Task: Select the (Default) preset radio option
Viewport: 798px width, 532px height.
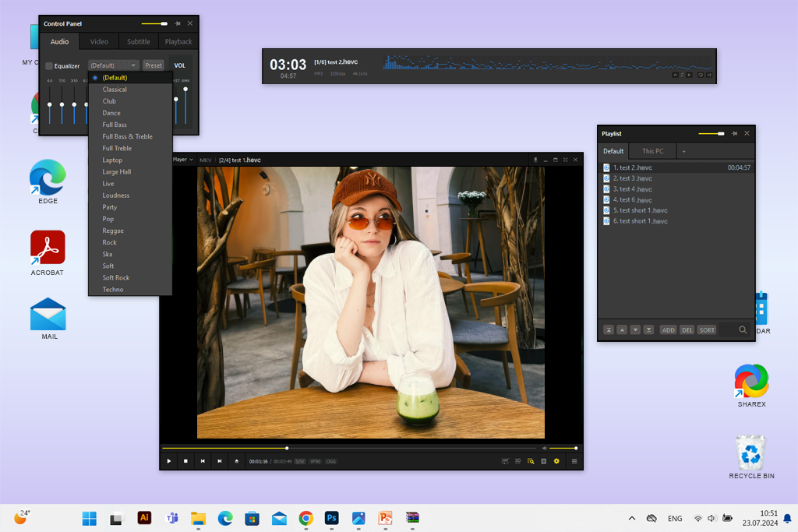Action: point(95,78)
